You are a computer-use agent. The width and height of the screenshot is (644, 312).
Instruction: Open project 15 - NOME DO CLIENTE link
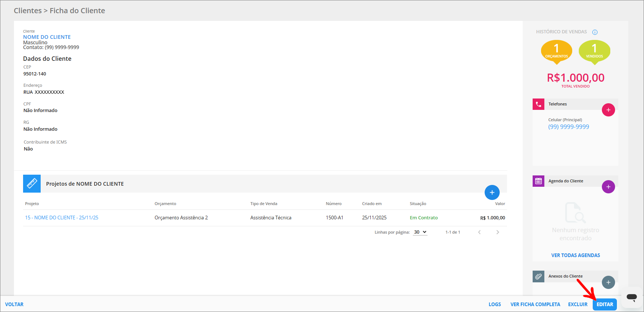pyautogui.click(x=62, y=218)
